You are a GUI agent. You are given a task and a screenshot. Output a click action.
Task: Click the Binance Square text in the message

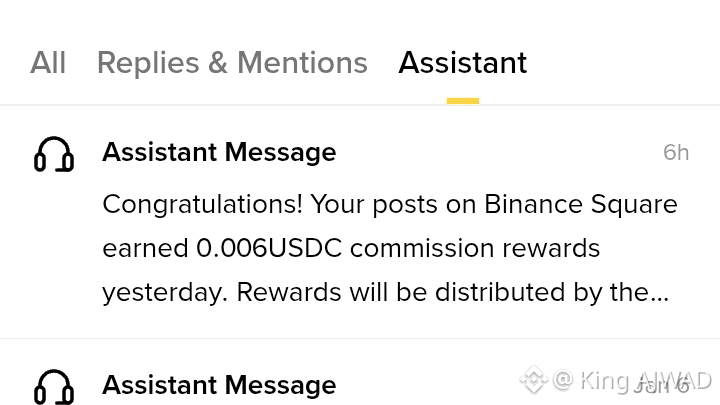pos(581,204)
